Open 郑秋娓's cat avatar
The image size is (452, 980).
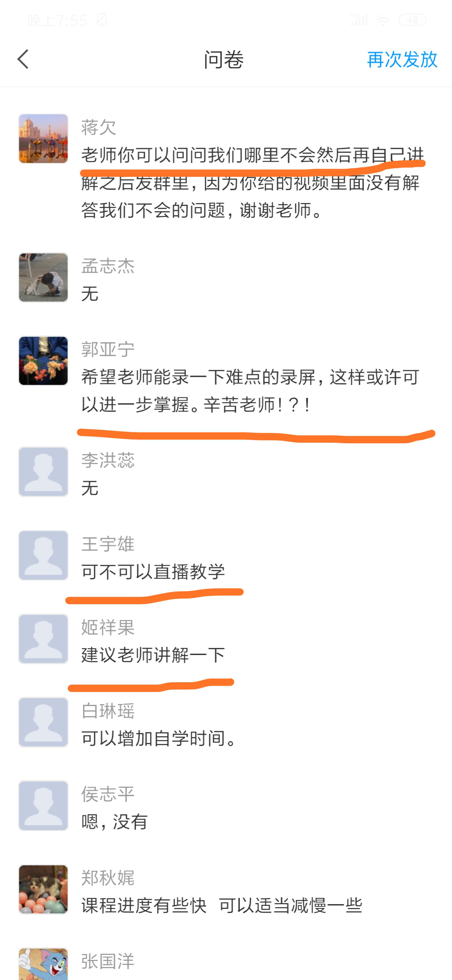[x=44, y=889]
